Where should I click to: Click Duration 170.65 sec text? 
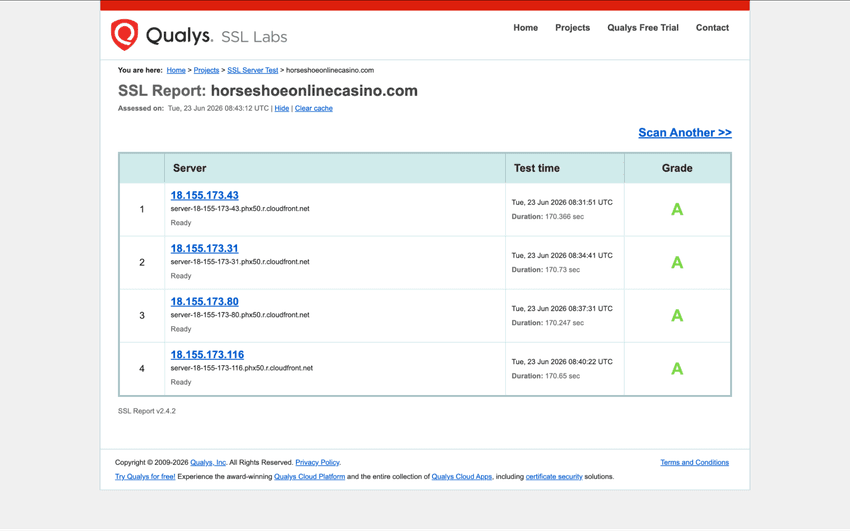[545, 376]
